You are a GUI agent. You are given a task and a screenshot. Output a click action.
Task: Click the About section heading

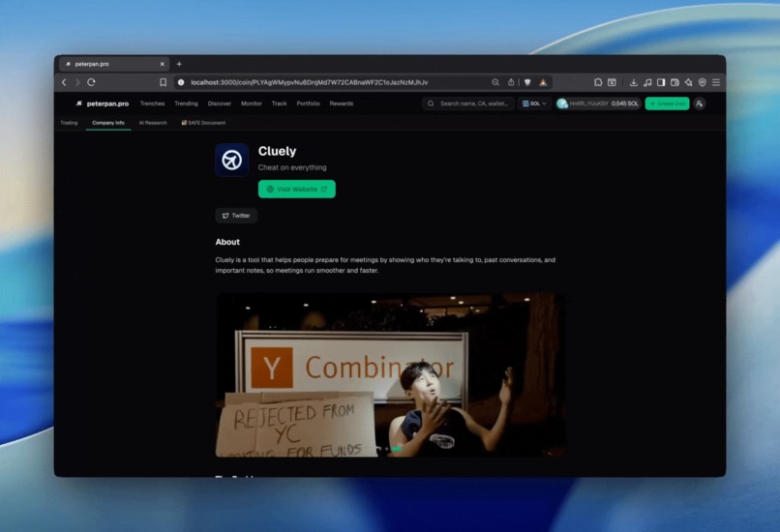[227, 242]
